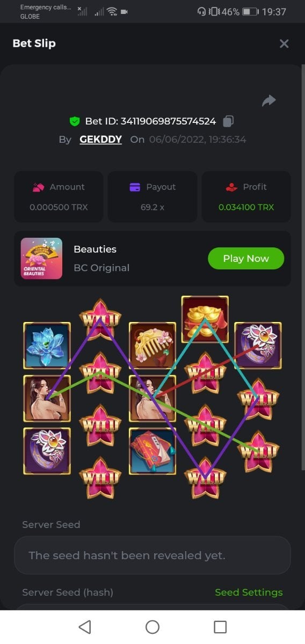Click the red Profit hand icon
Viewport: 305px width, 644px height.
coord(231,187)
